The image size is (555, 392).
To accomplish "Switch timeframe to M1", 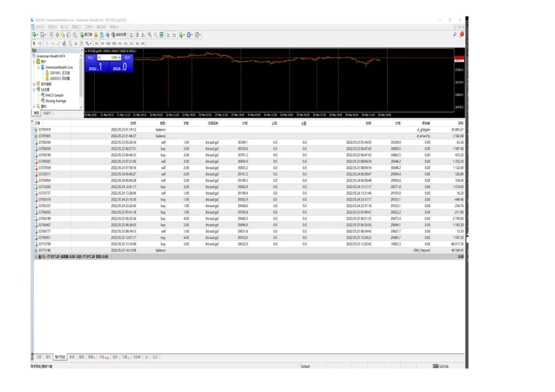I will (97, 43).
